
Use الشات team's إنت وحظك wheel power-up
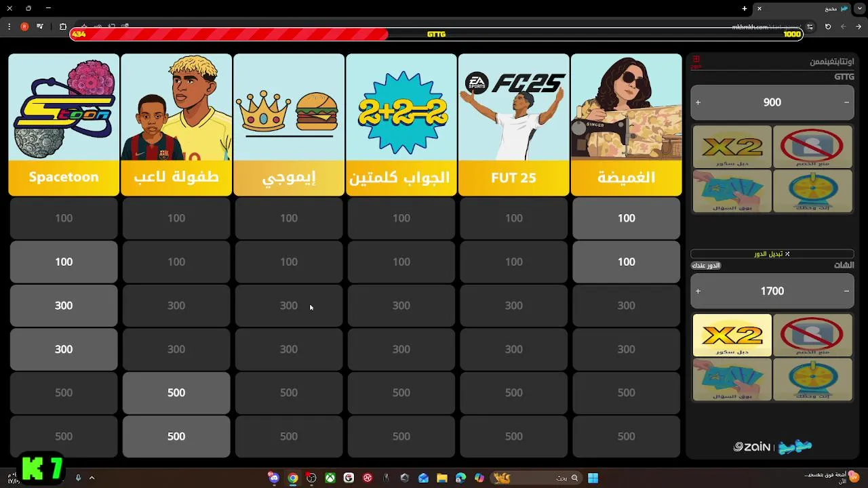pos(812,380)
